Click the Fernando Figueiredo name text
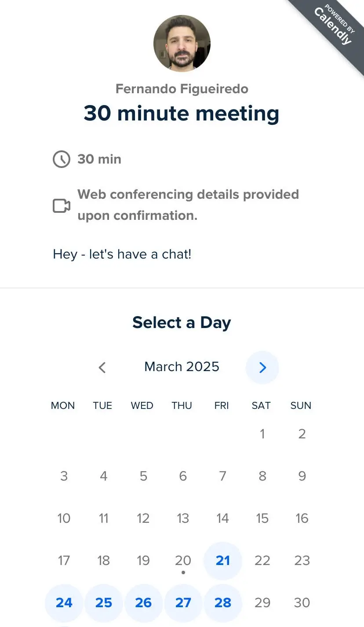The image size is (364, 627). 182,89
